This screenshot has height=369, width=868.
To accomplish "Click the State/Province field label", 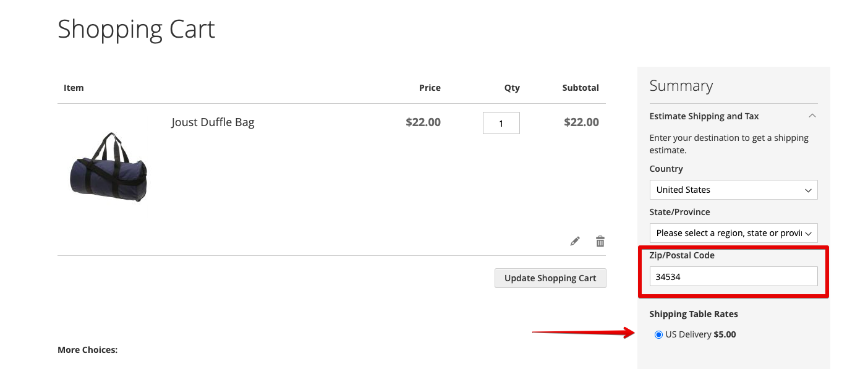I will click(x=679, y=212).
